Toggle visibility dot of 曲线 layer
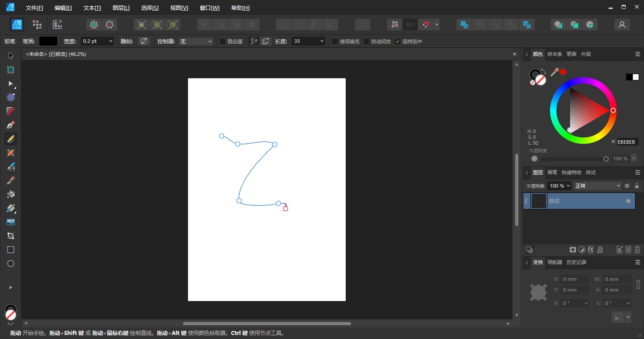644x339 pixels. pyautogui.click(x=628, y=201)
